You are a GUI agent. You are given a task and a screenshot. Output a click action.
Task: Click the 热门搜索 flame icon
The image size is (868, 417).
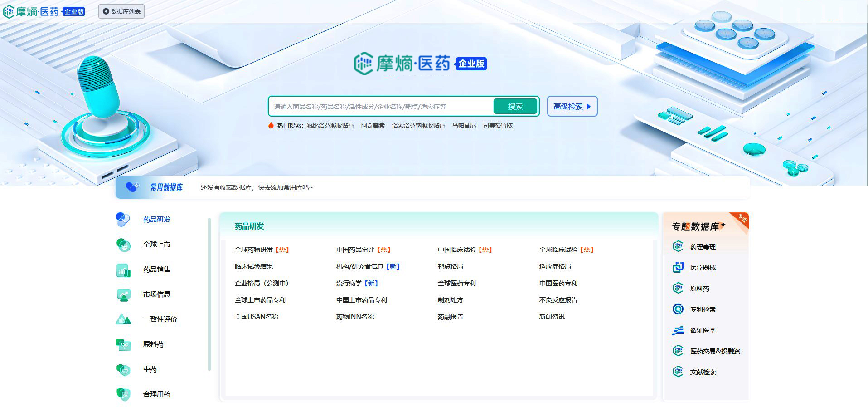[x=271, y=125]
